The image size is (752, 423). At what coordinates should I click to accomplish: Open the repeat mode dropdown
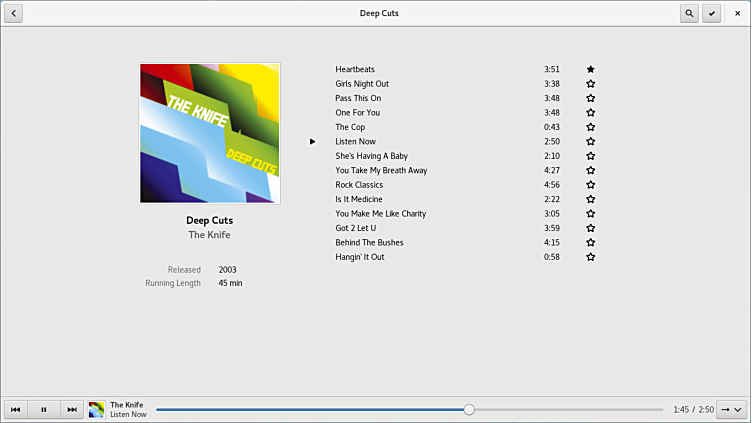[x=731, y=409]
